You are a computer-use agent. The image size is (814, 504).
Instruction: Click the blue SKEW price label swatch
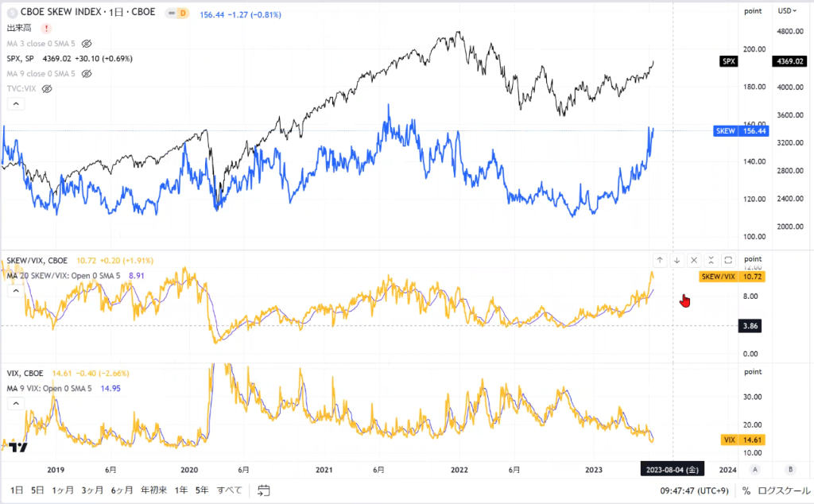click(x=725, y=131)
